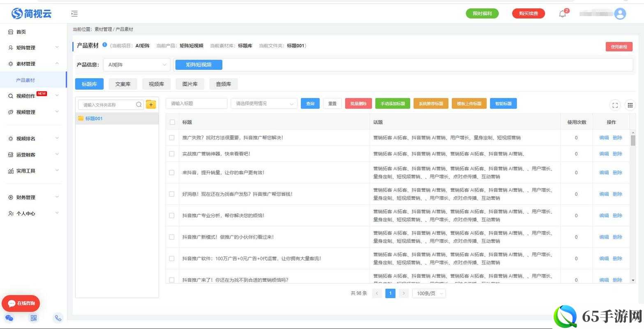644x329 pixels.
Task: Open WeChat contact icon at bottom left
Action: (x=9, y=318)
